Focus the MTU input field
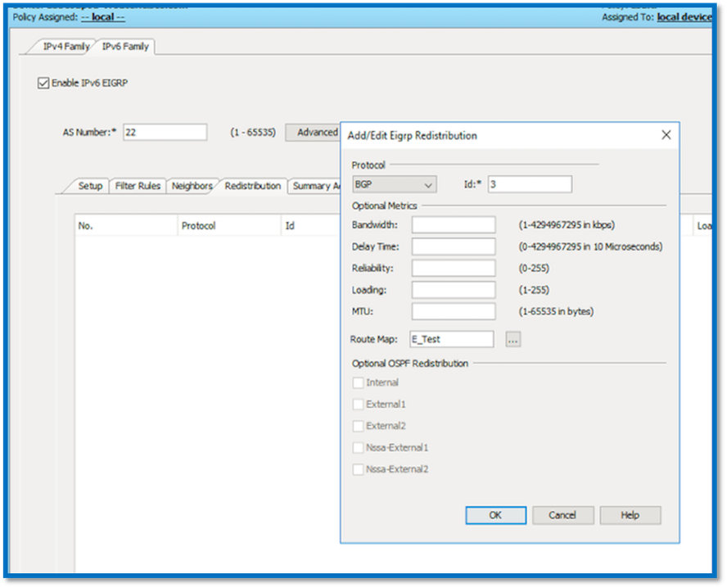 (x=454, y=312)
